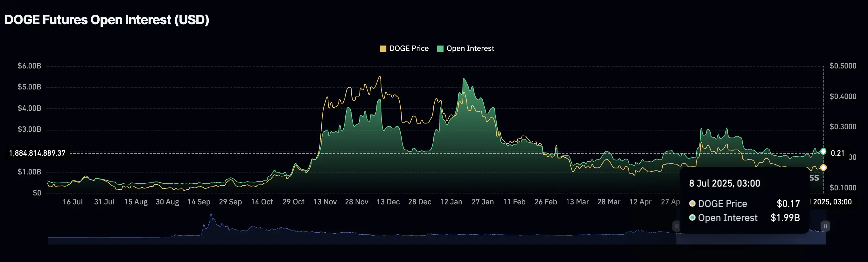
Task: Click the '$0.1000' right axis label
Action: [843, 188]
